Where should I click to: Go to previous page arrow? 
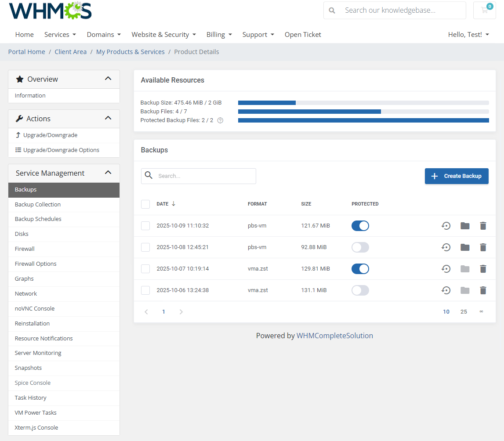pyautogui.click(x=146, y=312)
